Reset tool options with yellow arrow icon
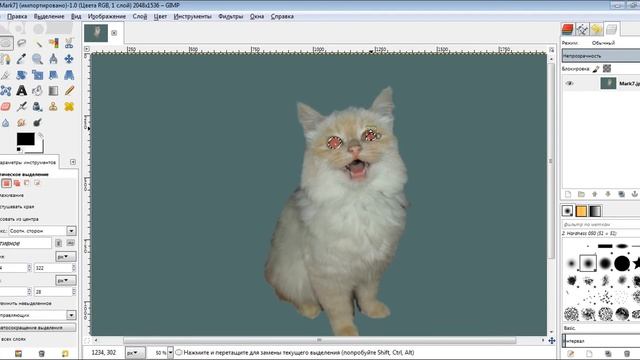 65,353
